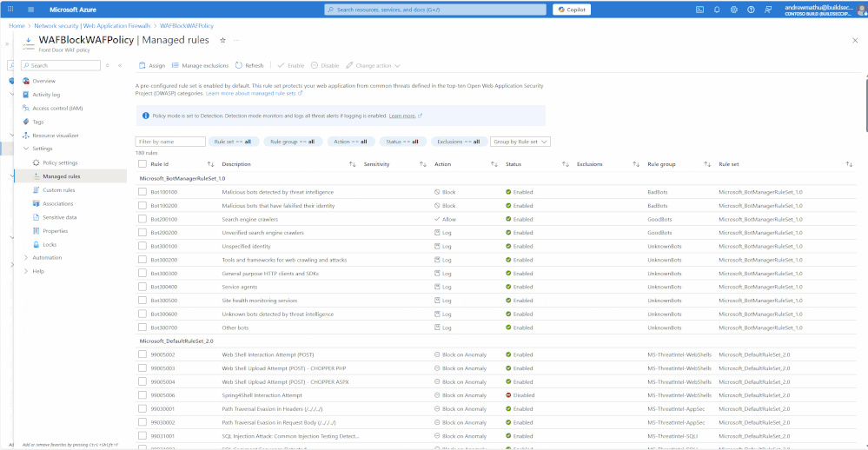This screenshot has width=868, height=450.
Task: Sort by Status column arrows
Action: click(565, 164)
